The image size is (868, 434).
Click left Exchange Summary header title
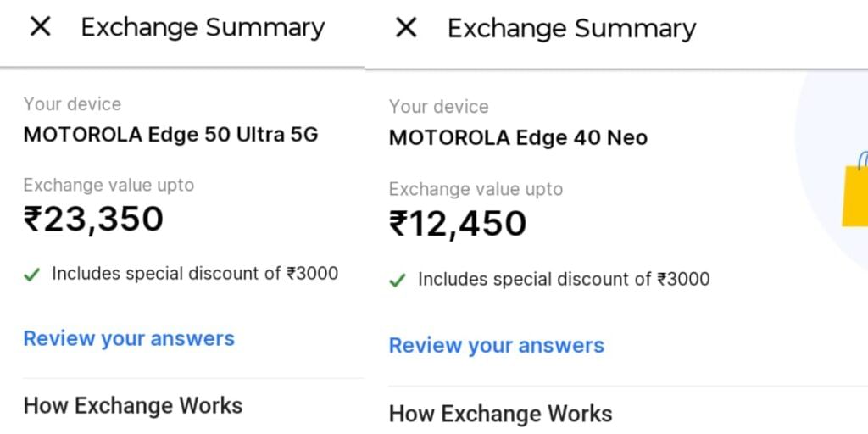point(203,28)
